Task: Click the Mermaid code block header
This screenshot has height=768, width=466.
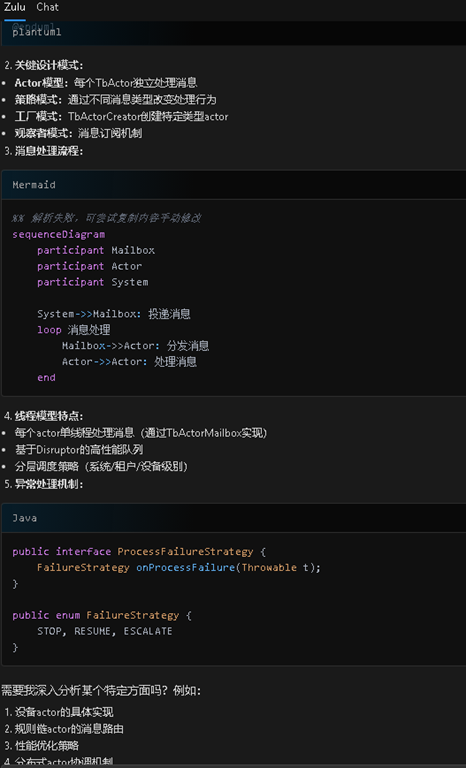Action: coord(233,185)
